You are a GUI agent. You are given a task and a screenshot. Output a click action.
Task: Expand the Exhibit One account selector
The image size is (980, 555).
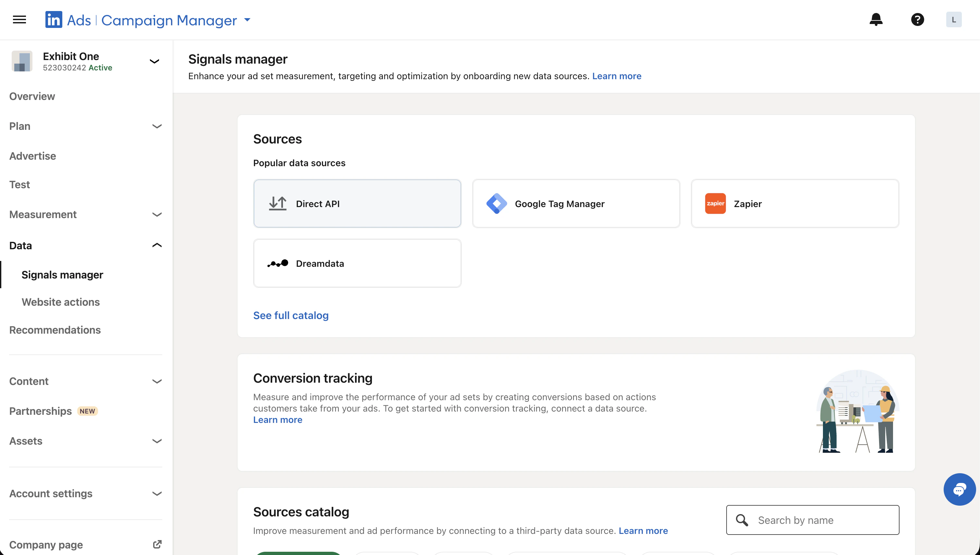(x=154, y=61)
